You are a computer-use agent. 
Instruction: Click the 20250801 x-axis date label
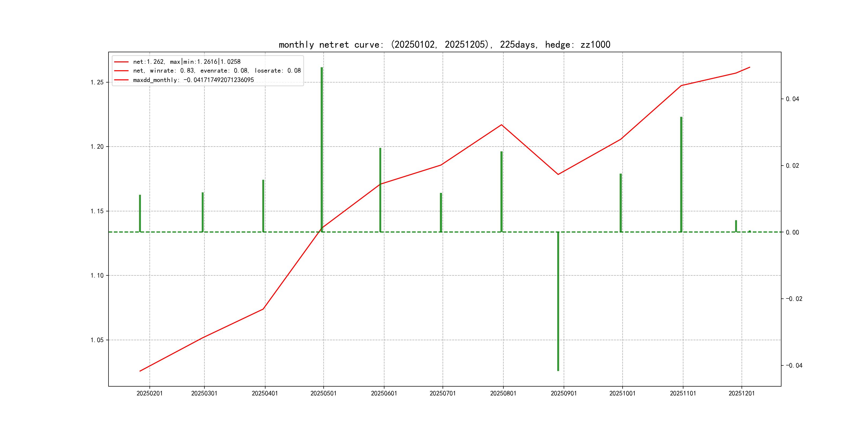click(x=503, y=394)
